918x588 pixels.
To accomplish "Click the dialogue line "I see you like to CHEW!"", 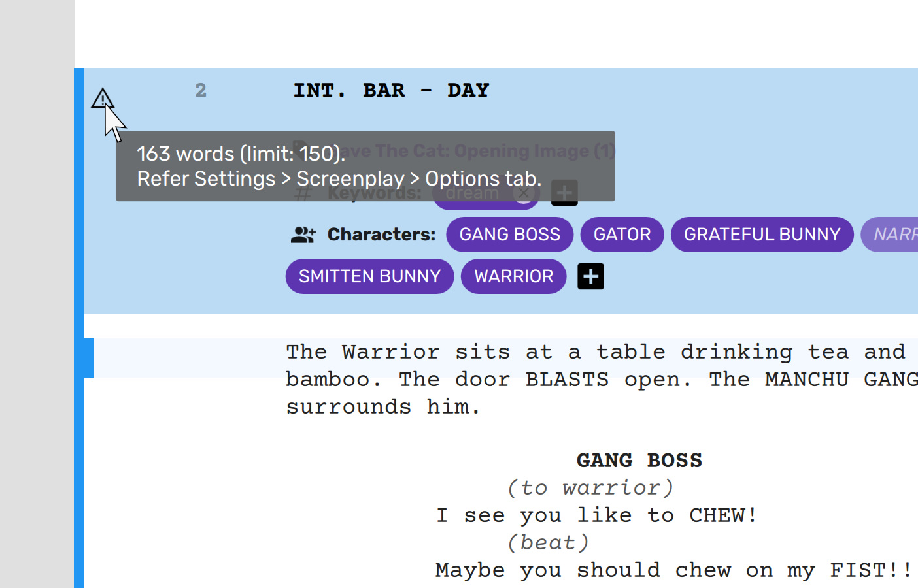I will point(596,515).
